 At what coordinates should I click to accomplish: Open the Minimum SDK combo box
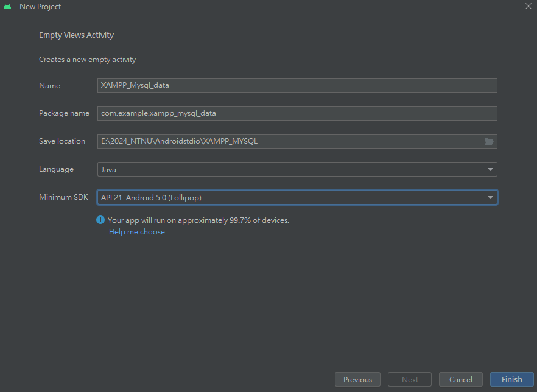tap(292, 197)
